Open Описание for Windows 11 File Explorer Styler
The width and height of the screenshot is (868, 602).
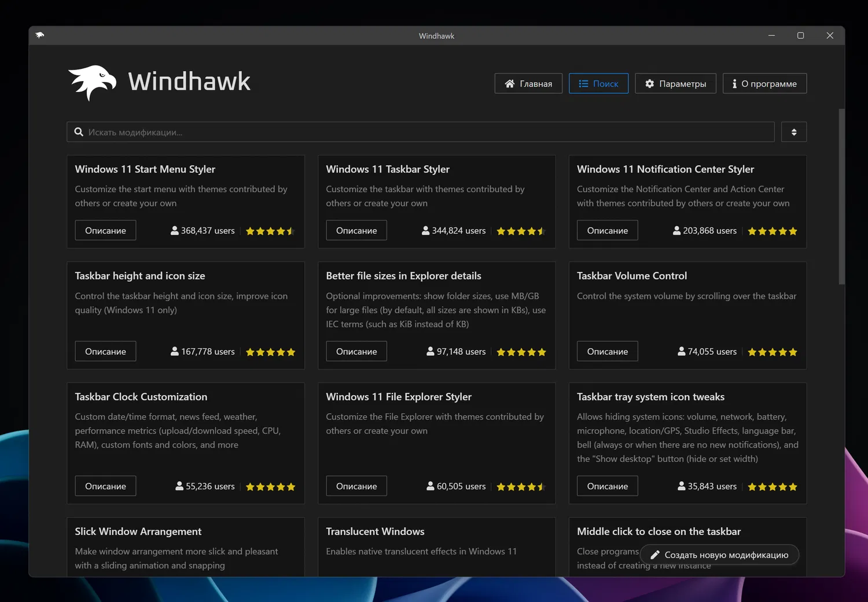356,486
